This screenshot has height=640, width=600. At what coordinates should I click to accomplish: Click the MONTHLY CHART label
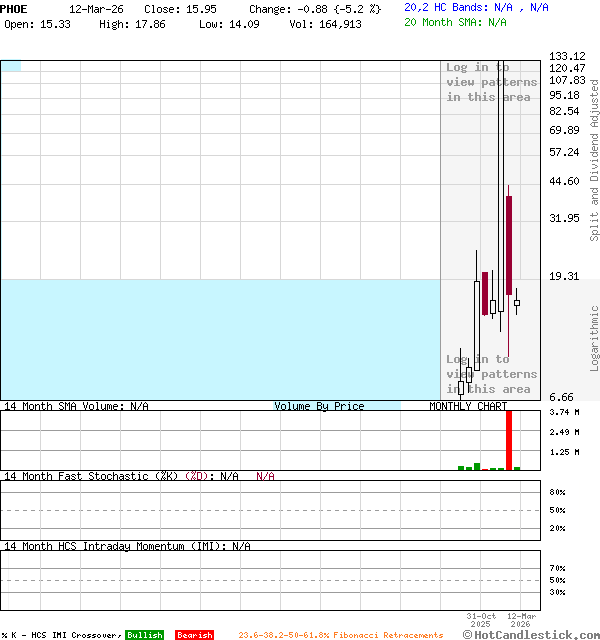click(468, 406)
